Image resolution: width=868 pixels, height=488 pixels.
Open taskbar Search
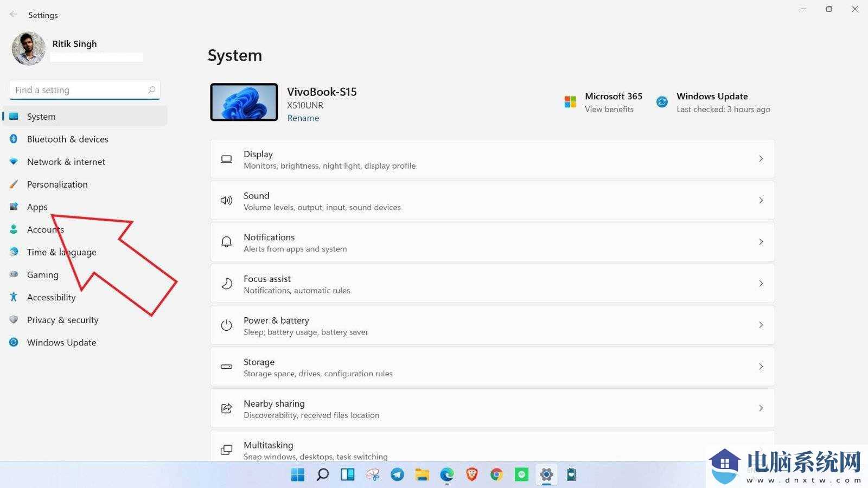323,475
